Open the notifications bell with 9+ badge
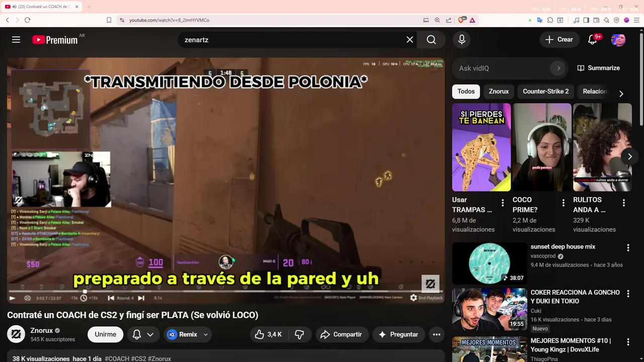 (593, 39)
